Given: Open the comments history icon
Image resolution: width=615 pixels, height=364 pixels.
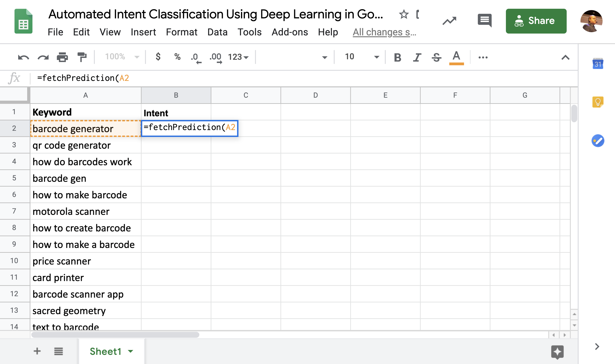Looking at the screenshot, I should (x=484, y=21).
